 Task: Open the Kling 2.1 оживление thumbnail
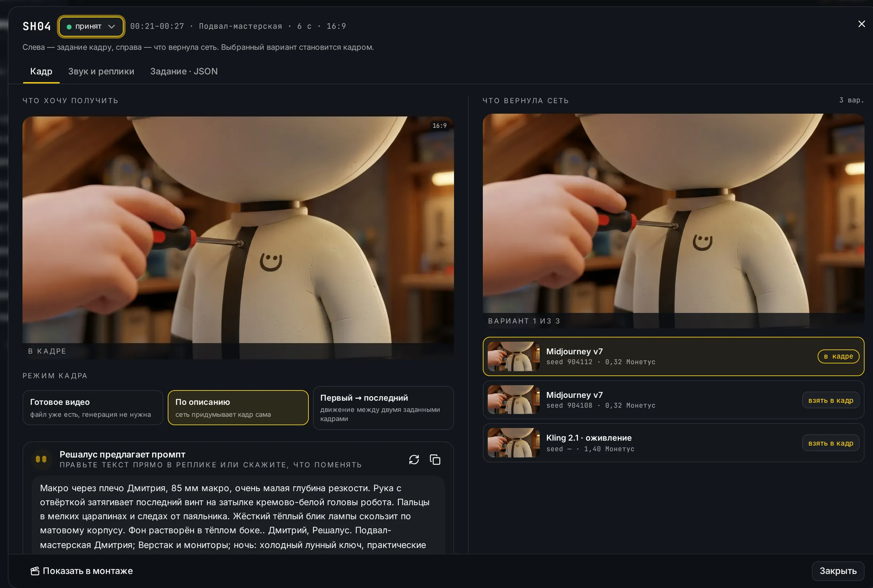pyautogui.click(x=513, y=443)
